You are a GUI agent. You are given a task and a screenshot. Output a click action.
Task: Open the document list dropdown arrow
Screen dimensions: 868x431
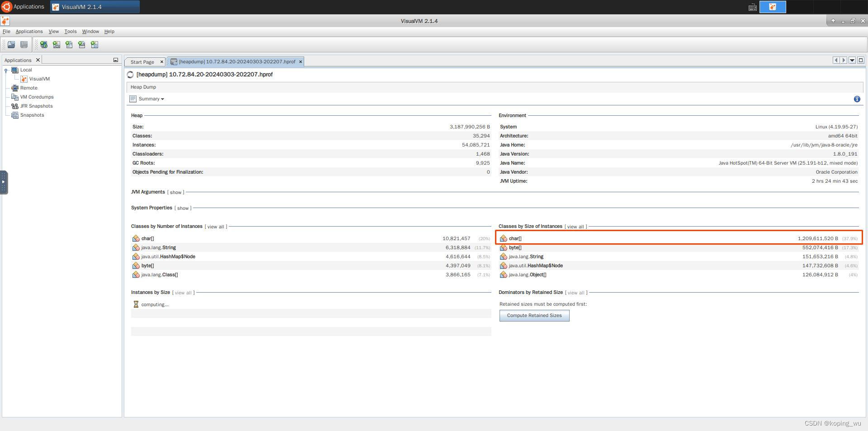click(852, 60)
